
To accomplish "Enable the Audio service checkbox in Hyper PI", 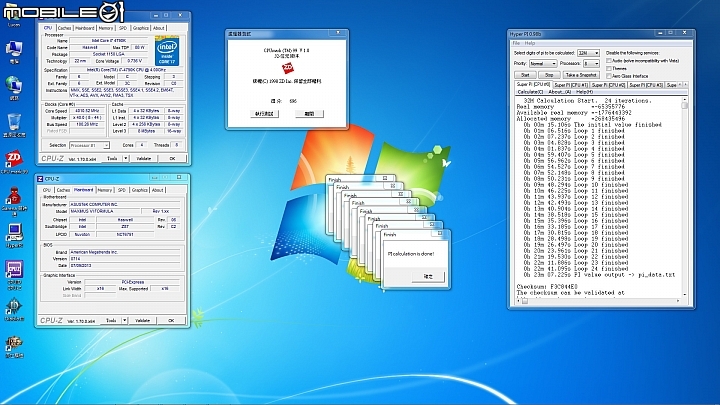I will (609, 61).
